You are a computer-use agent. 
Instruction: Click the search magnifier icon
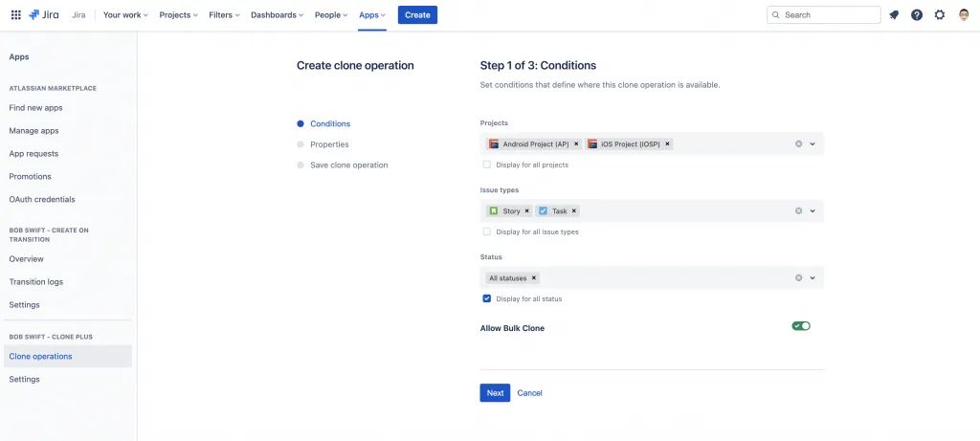point(776,15)
